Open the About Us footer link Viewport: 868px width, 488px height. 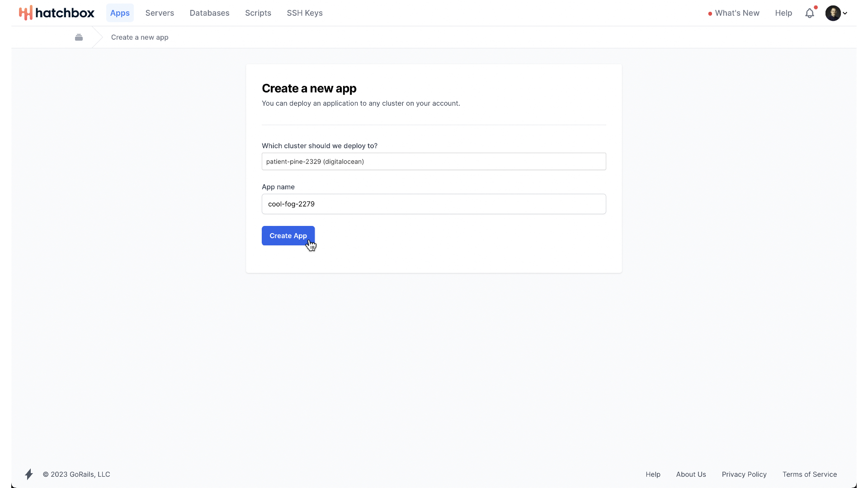click(691, 474)
